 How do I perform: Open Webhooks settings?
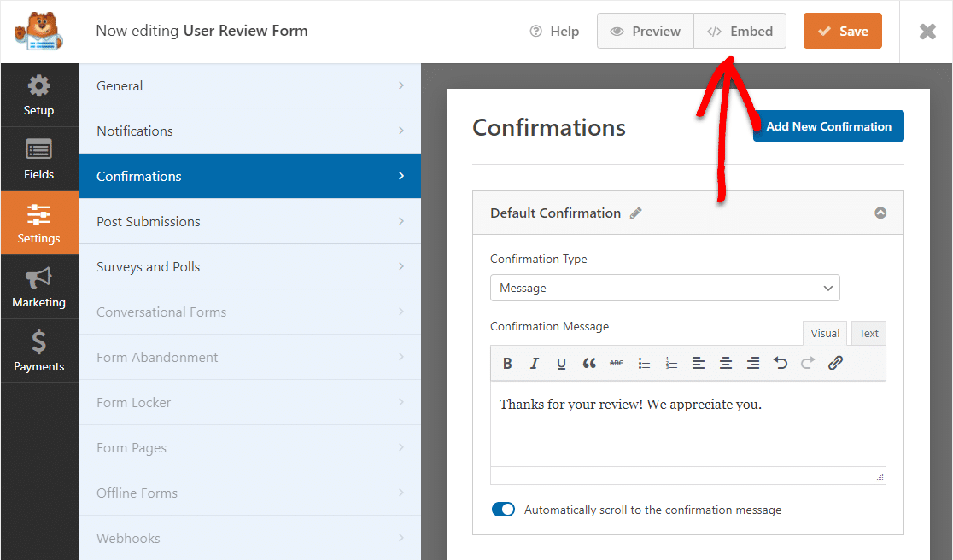pos(250,538)
